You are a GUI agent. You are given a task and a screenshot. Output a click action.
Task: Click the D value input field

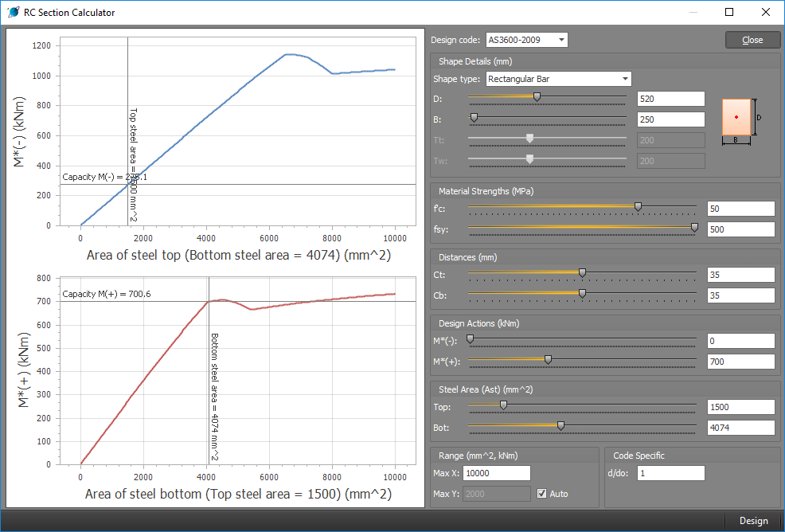point(670,99)
